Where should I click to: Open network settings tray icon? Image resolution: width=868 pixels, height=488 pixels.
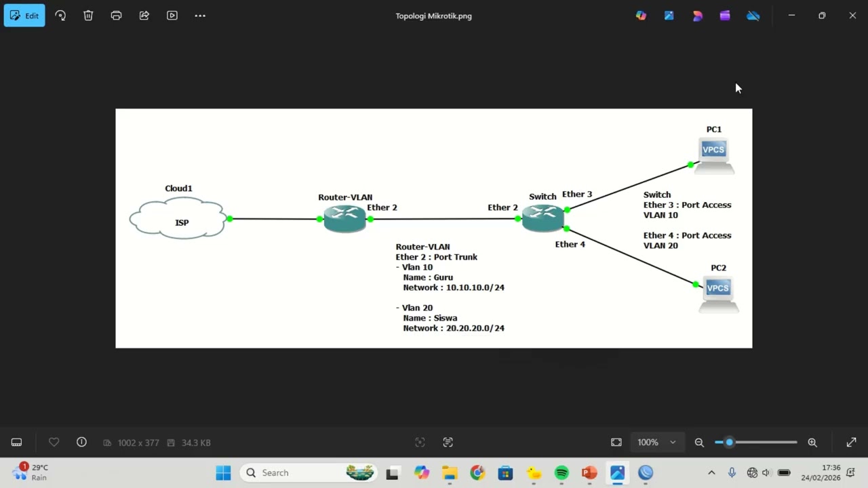[752, 473]
